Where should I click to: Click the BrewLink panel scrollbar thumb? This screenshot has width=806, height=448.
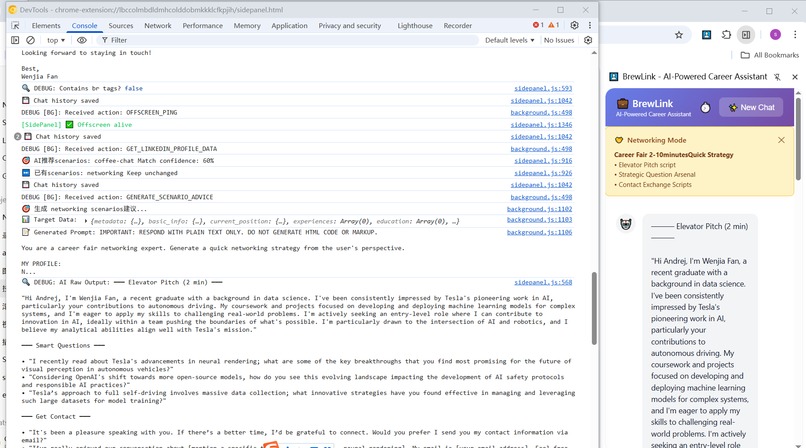(x=798, y=138)
